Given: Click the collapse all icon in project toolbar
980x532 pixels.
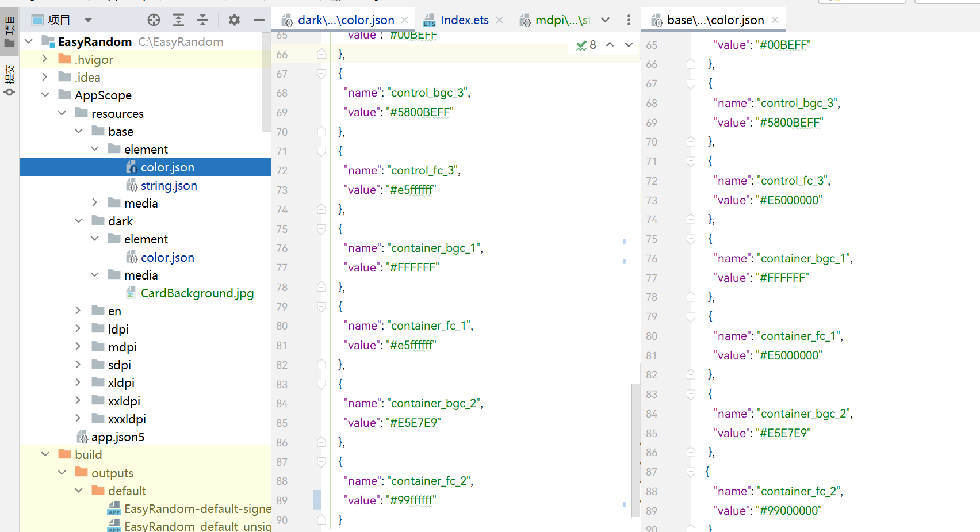Looking at the screenshot, I should pyautogui.click(x=203, y=20).
